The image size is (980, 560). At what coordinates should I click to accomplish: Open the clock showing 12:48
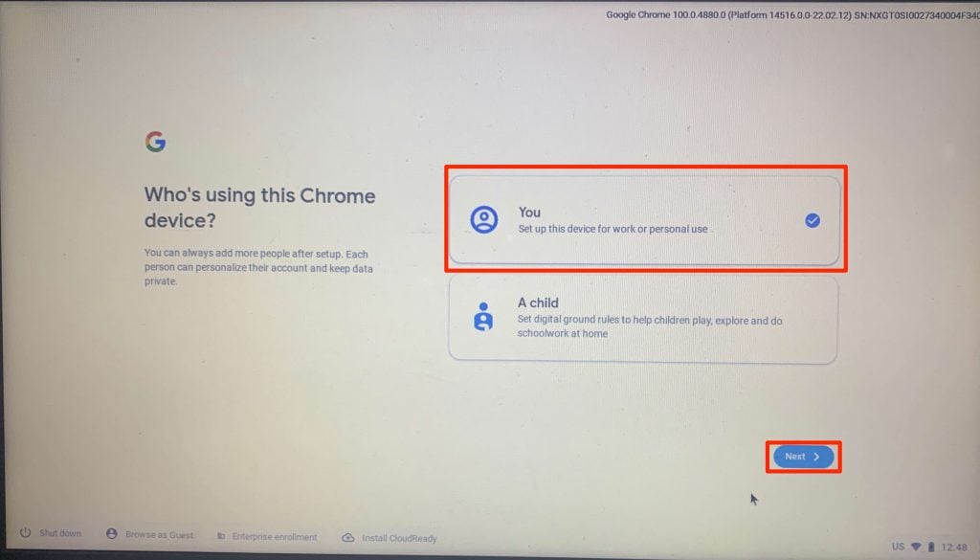pos(954,548)
